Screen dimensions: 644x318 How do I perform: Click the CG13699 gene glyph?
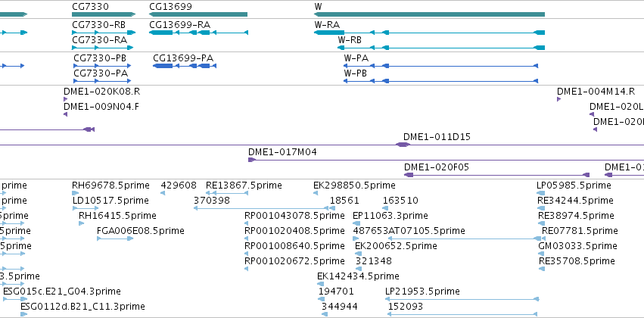(198, 14)
